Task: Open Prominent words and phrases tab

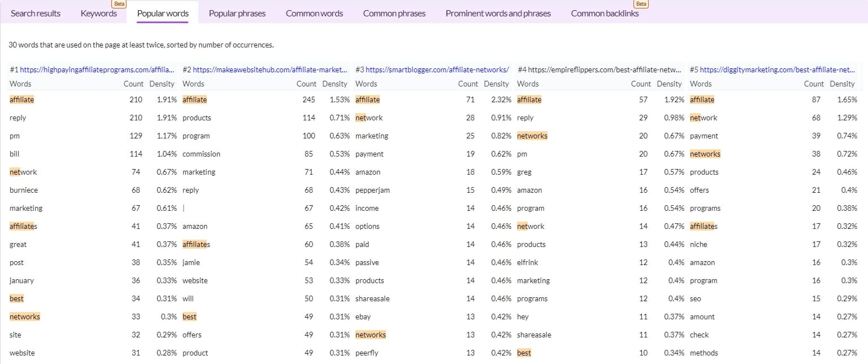Action: (x=498, y=14)
